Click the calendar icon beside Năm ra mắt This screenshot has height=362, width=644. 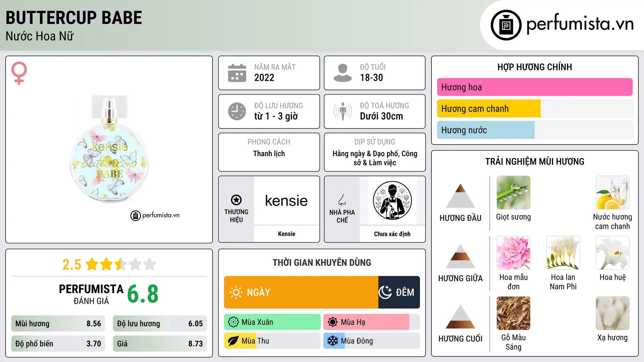[x=237, y=73]
